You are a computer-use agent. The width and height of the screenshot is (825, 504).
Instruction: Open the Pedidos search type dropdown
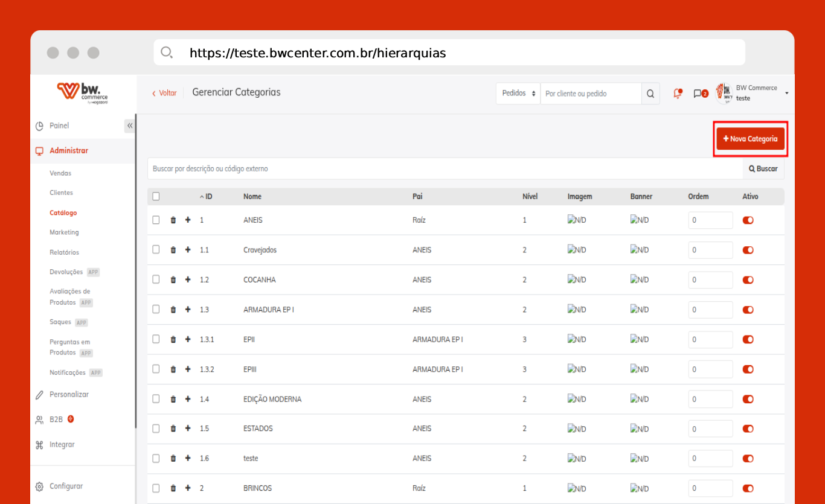[x=518, y=94]
